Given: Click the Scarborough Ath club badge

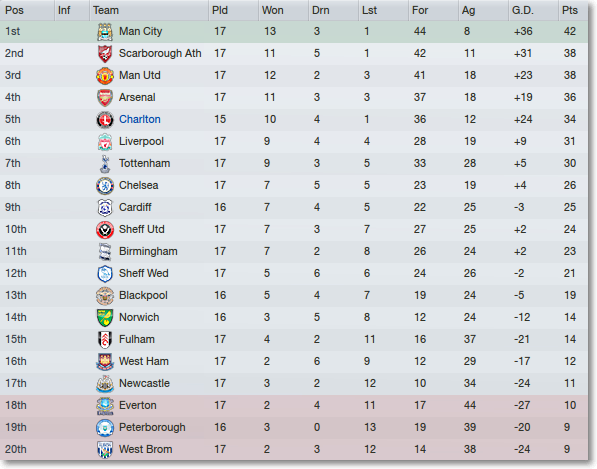Looking at the screenshot, I should click(105, 54).
